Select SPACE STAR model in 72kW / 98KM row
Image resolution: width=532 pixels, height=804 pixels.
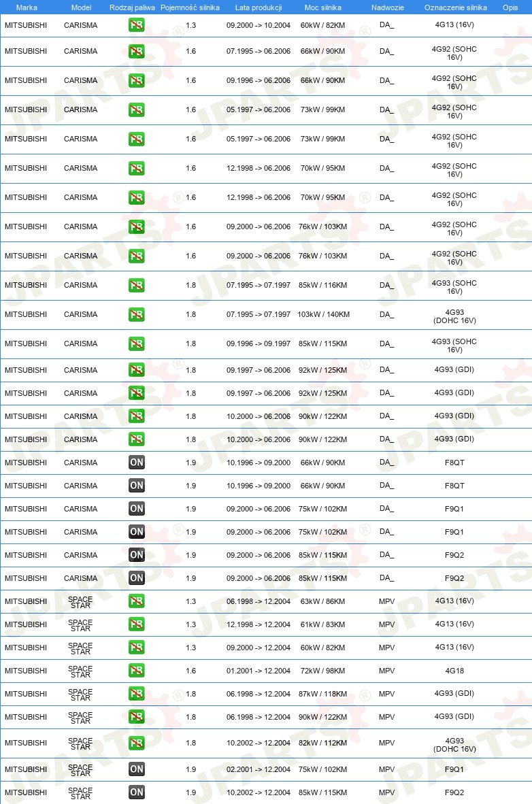80,670
